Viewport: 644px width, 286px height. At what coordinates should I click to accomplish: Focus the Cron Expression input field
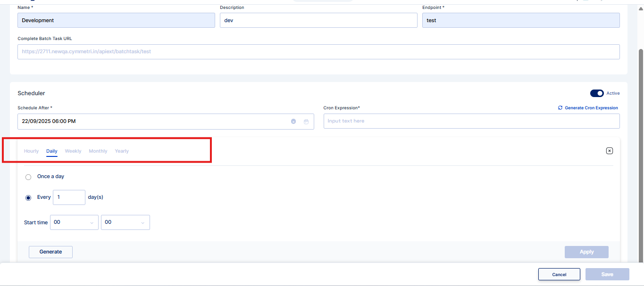(x=471, y=121)
